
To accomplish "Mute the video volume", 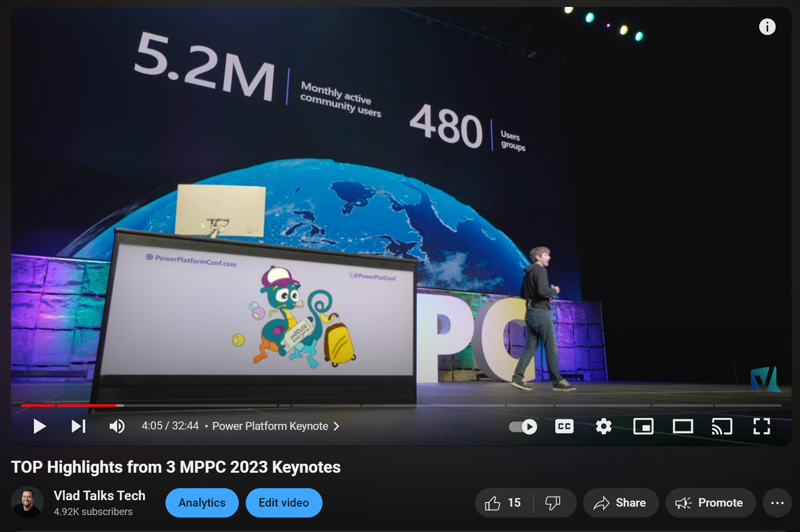I will click(x=117, y=426).
